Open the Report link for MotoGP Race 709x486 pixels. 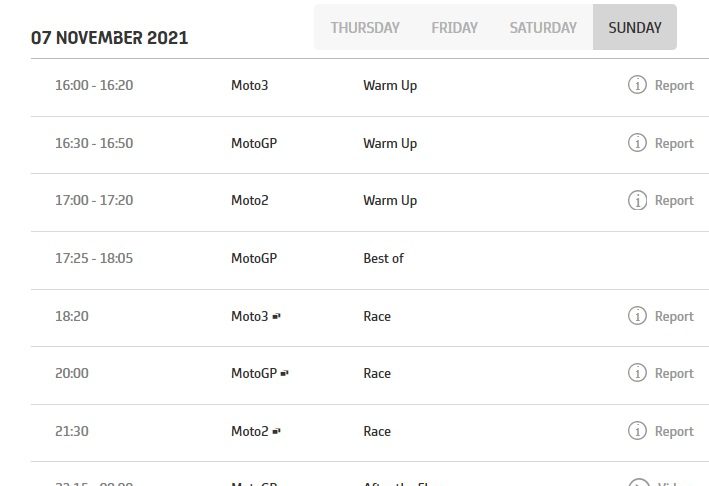click(x=673, y=373)
